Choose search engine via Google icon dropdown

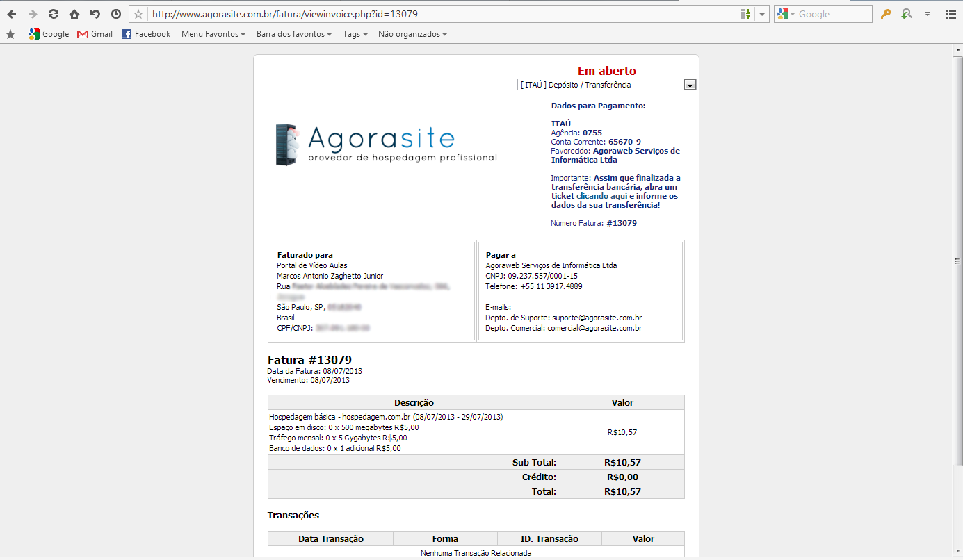(x=786, y=14)
